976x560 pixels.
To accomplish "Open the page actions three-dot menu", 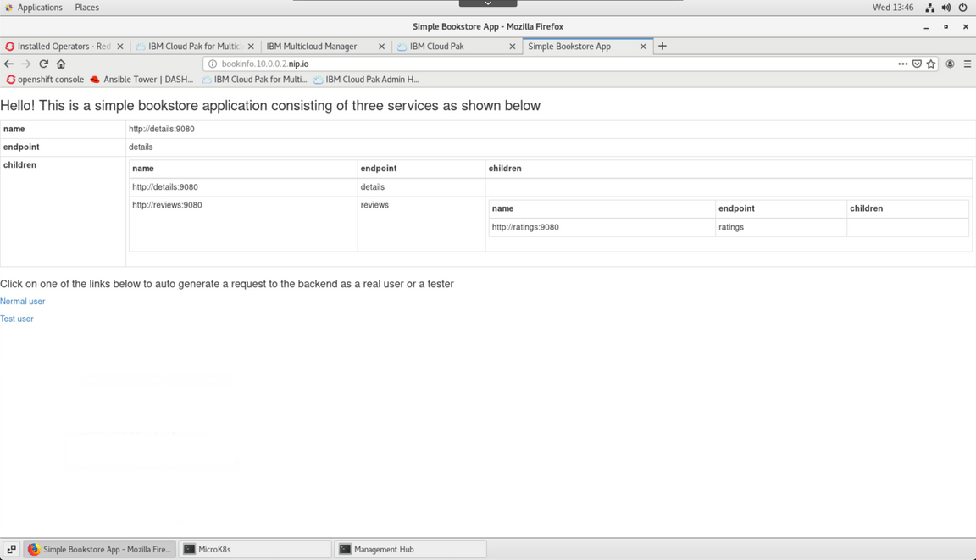I will pyautogui.click(x=902, y=64).
